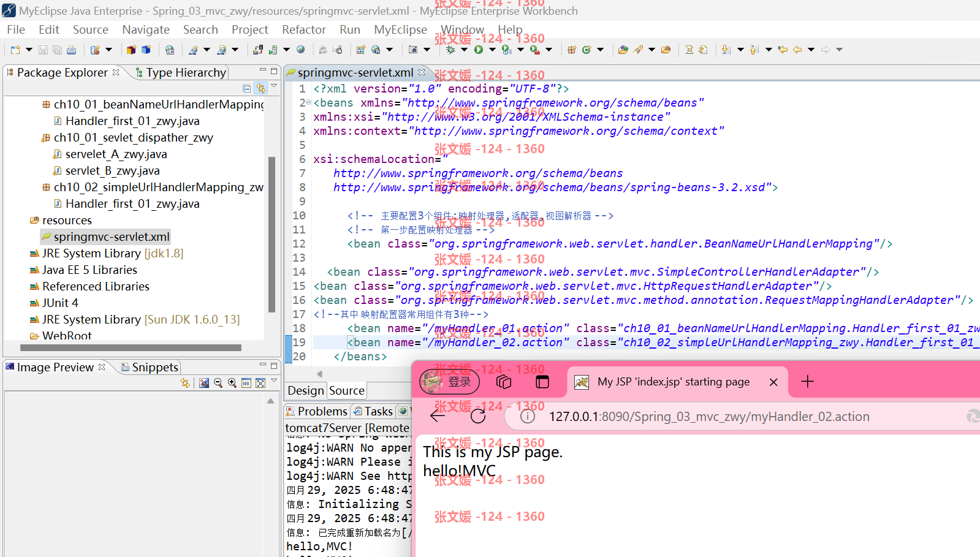Screen dimensions: 980x557
Task: Open the camera capture dropdown arrow
Action: point(427,50)
